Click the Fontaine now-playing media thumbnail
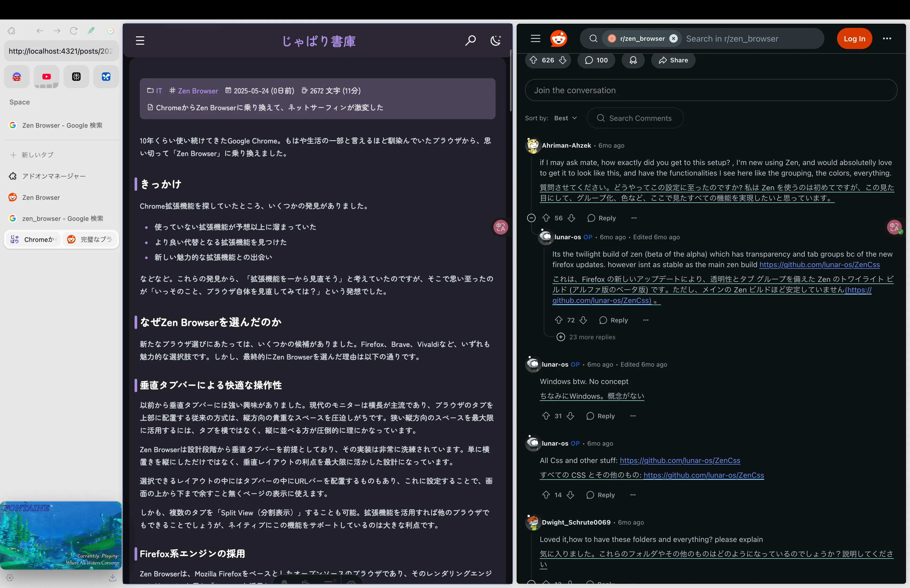910x588 pixels. point(61,535)
